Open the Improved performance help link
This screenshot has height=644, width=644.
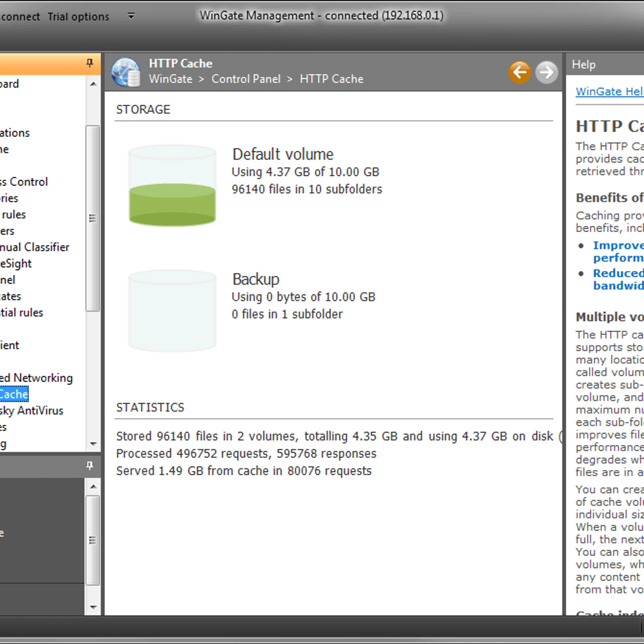point(618,252)
